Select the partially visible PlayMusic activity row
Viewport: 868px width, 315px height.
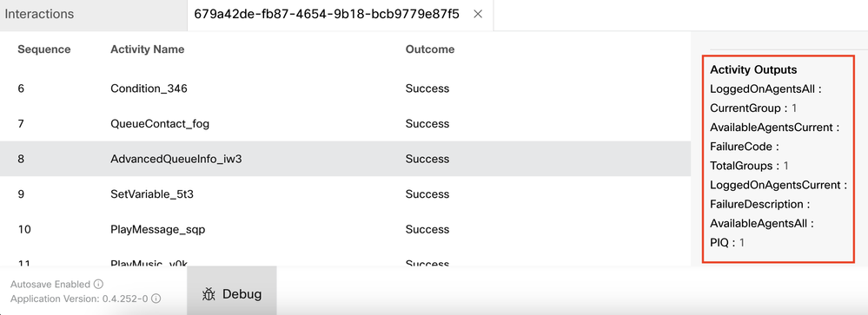point(346,259)
